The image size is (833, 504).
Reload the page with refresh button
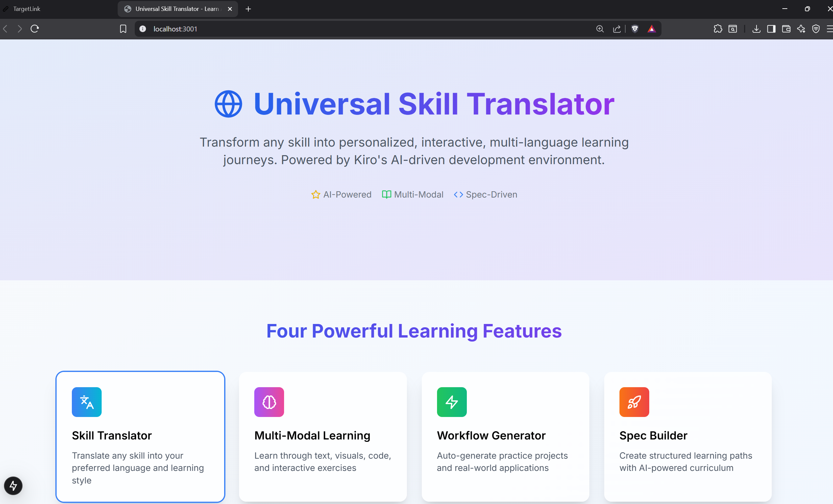click(35, 29)
